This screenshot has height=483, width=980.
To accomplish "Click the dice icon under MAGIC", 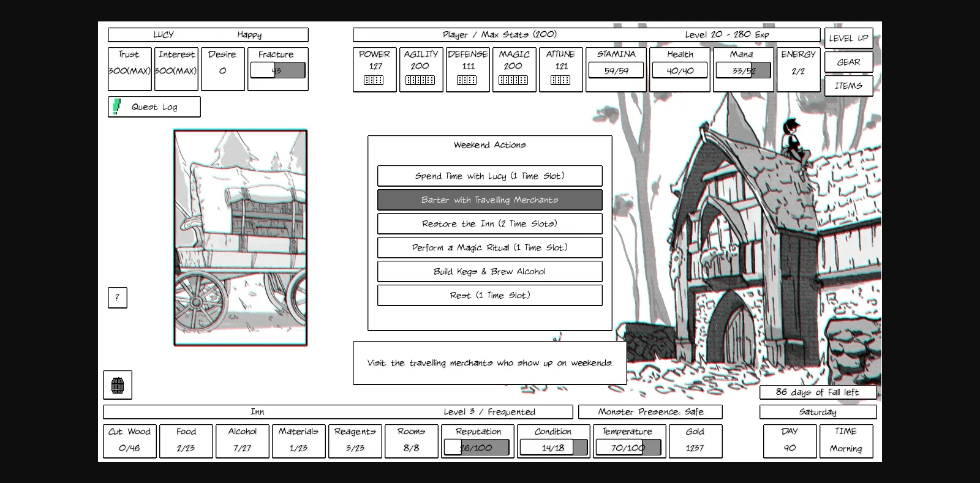I will pos(513,80).
